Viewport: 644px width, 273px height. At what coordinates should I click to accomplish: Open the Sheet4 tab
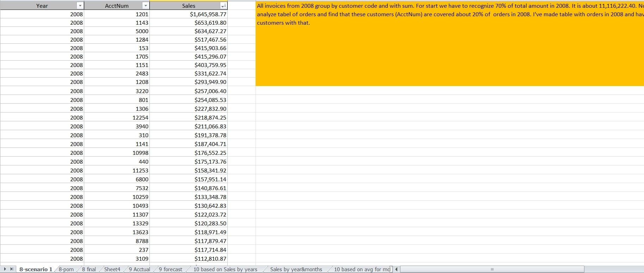pyautogui.click(x=112, y=269)
